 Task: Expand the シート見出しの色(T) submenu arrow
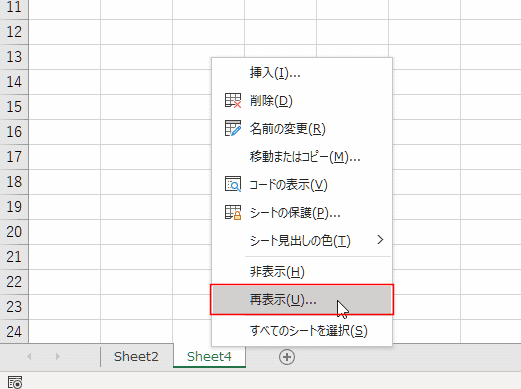(x=380, y=240)
